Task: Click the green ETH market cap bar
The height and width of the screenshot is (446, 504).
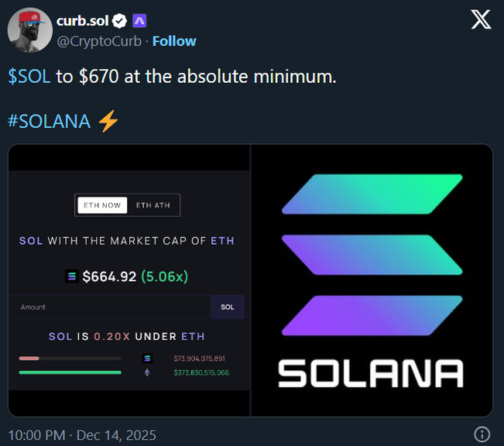Action: (70, 372)
